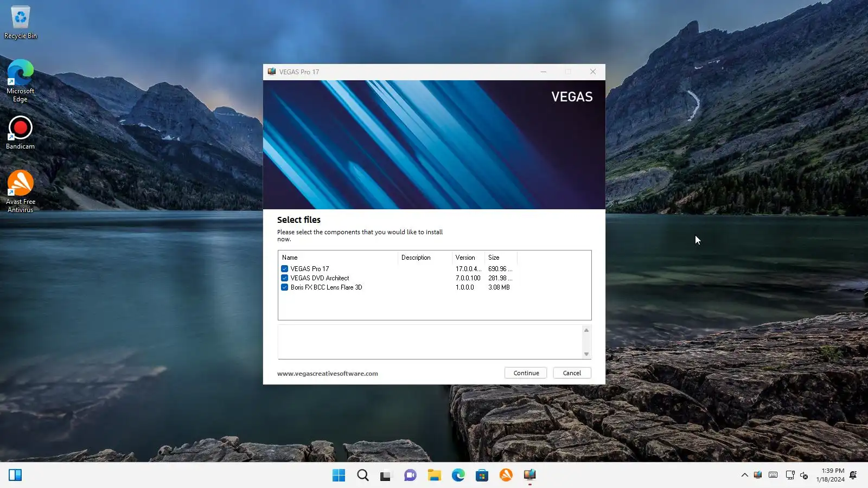
Task: Open Task View on the taskbar
Action: tap(386, 476)
